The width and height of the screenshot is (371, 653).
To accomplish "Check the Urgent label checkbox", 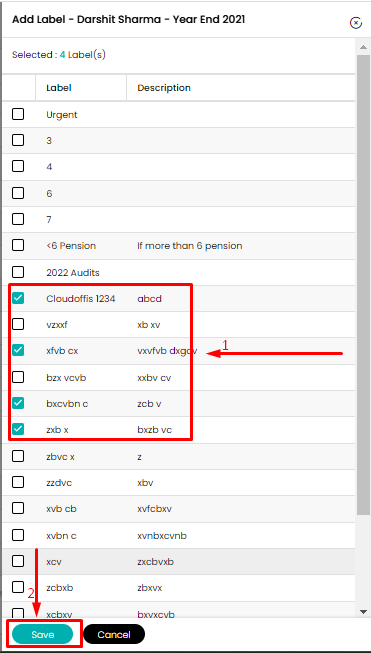I will tap(18, 114).
